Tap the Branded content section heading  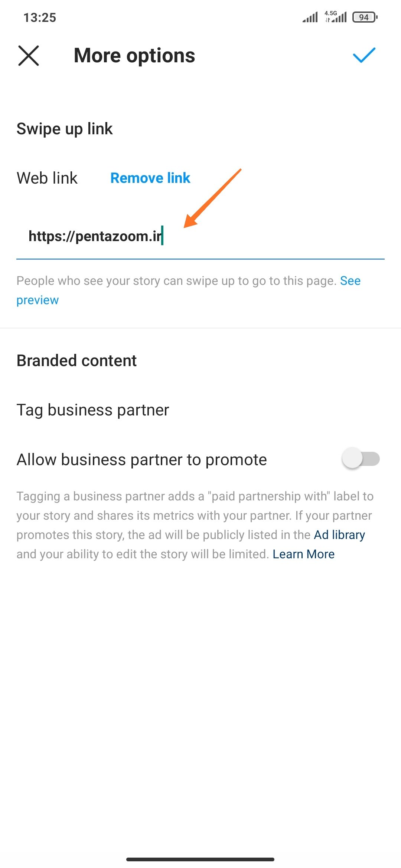pyautogui.click(x=76, y=361)
